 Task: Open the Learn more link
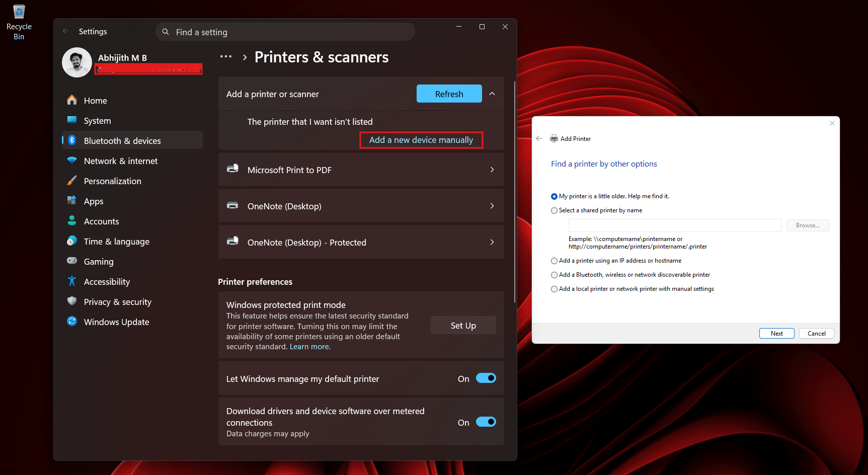[309, 347]
